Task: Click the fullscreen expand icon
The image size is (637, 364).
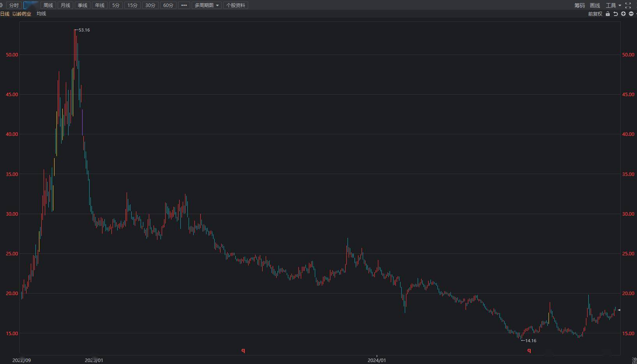Action: tap(628, 5)
